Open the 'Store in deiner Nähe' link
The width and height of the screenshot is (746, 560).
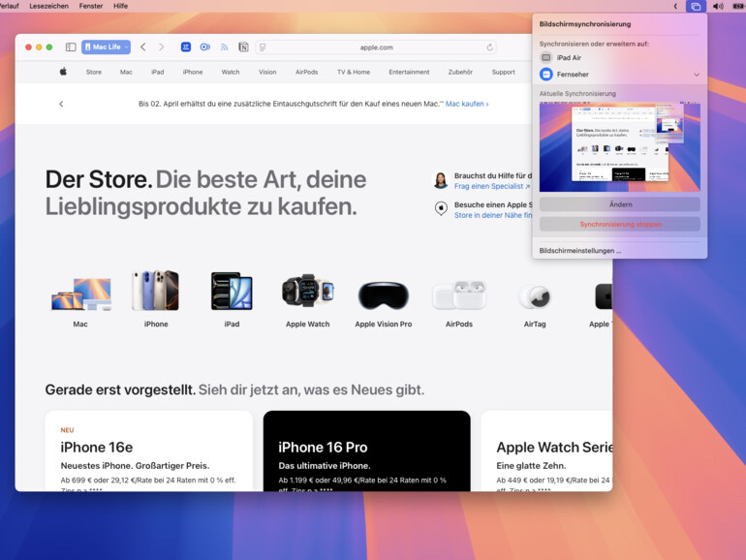(493, 215)
